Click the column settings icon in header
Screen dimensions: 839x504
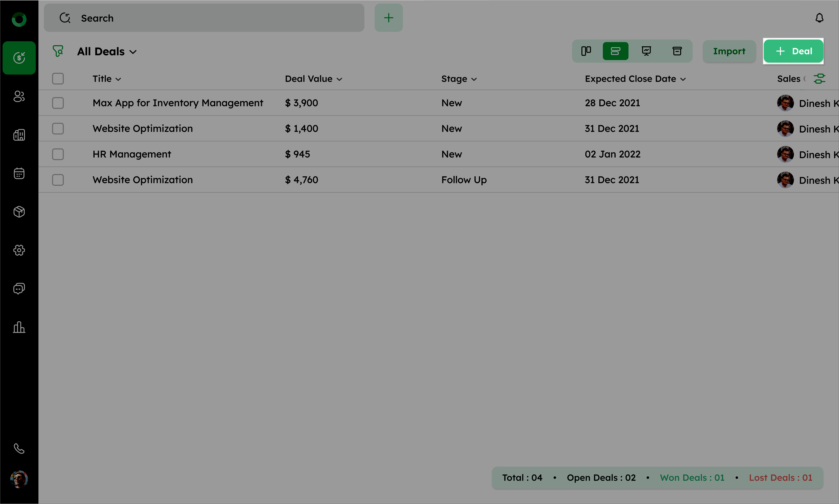pos(819,79)
